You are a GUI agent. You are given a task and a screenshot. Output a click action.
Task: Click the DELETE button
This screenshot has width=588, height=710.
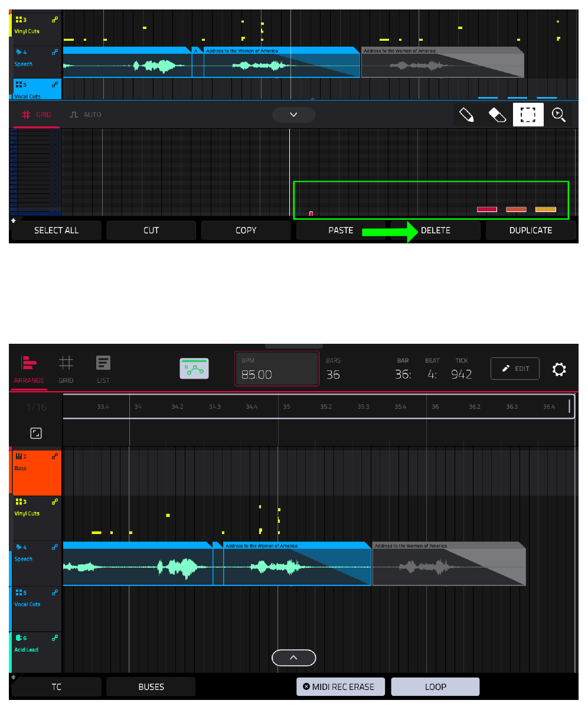tap(436, 230)
